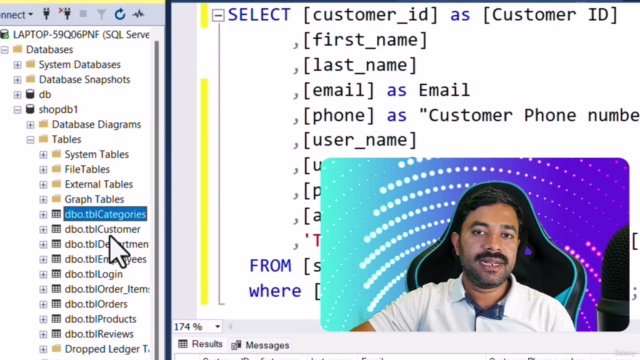
Task: Select Tables folder label
Action: [x=67, y=139]
